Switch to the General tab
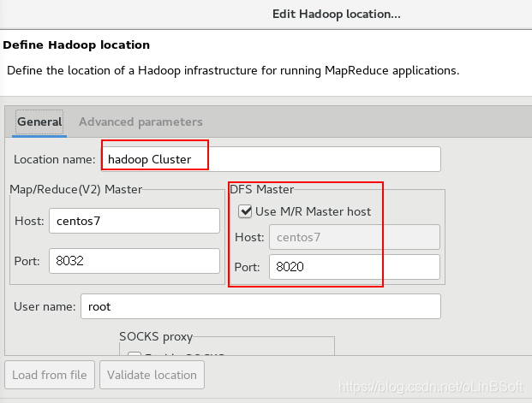532x403 pixels. [39, 122]
